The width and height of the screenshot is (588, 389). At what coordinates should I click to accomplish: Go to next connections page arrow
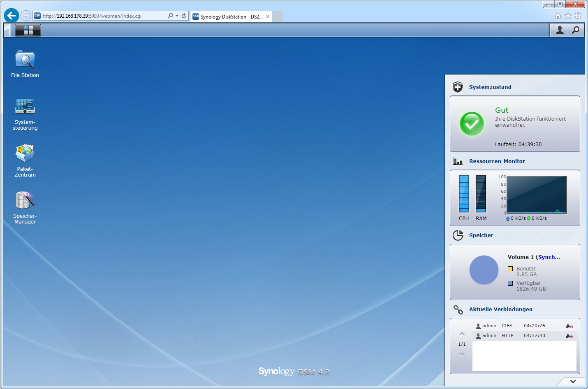[462, 354]
